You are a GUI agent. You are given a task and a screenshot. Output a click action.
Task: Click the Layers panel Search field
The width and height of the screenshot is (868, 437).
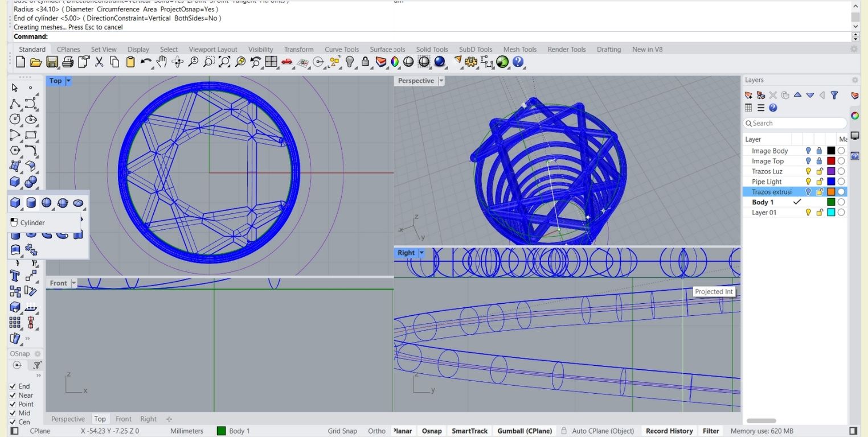point(795,123)
